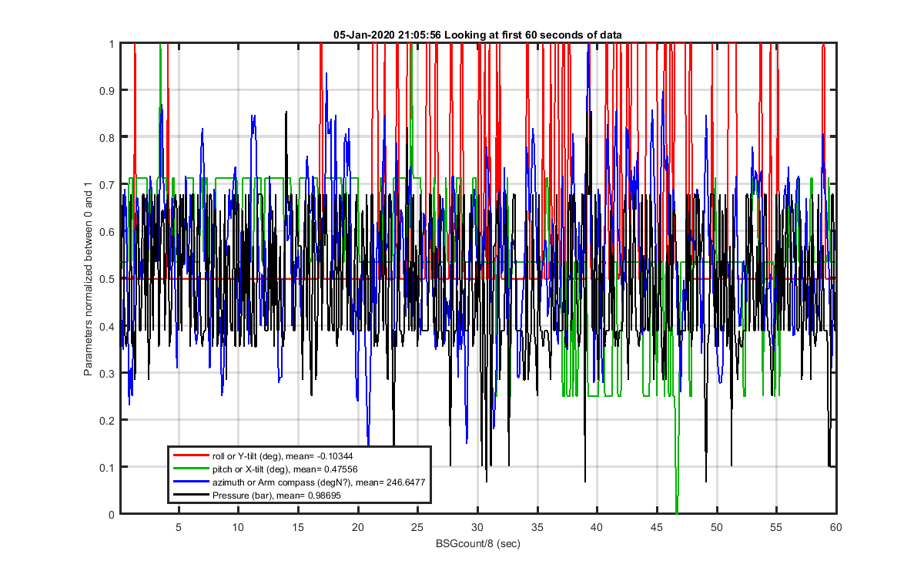Image resolution: width=924 pixels, height=578 pixels.
Task: Click the x-axis tick label 20
Action: [x=358, y=527]
